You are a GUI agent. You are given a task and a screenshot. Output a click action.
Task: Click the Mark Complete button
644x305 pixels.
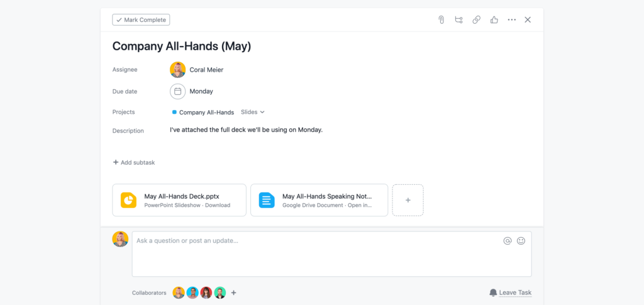[x=141, y=19]
